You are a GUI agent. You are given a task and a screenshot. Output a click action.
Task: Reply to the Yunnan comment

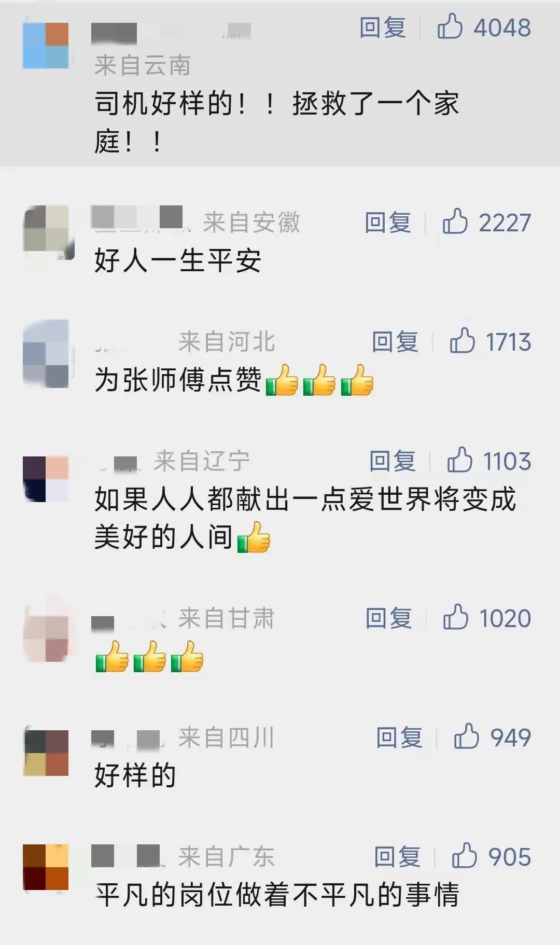coord(383,27)
